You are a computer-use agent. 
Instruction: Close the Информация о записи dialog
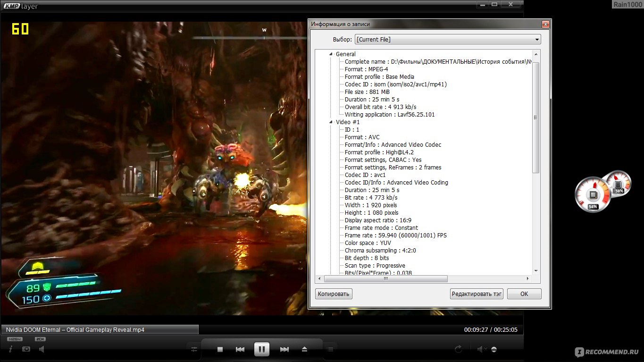tap(545, 24)
